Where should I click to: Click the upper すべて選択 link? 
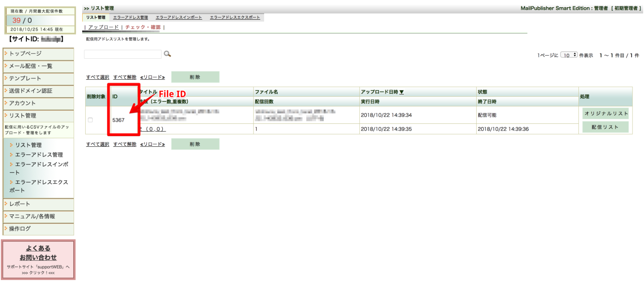[98, 77]
